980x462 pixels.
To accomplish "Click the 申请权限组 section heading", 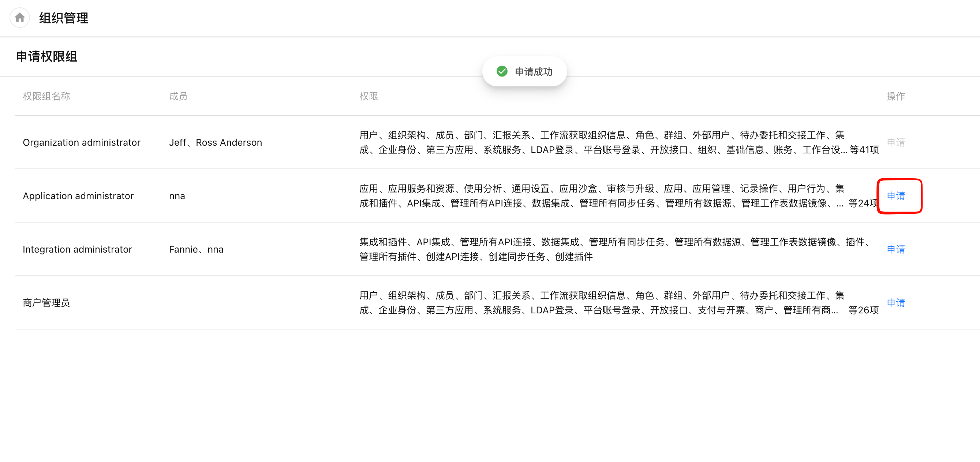I will click(x=47, y=56).
